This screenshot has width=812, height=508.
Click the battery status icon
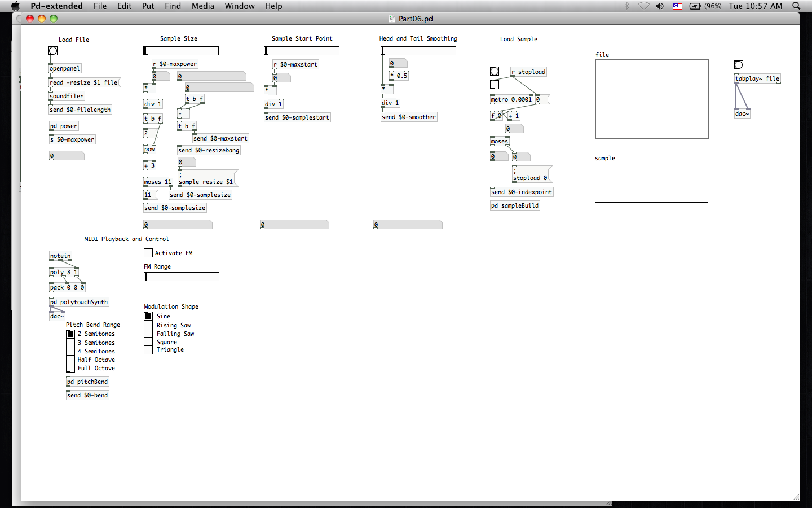(x=695, y=6)
